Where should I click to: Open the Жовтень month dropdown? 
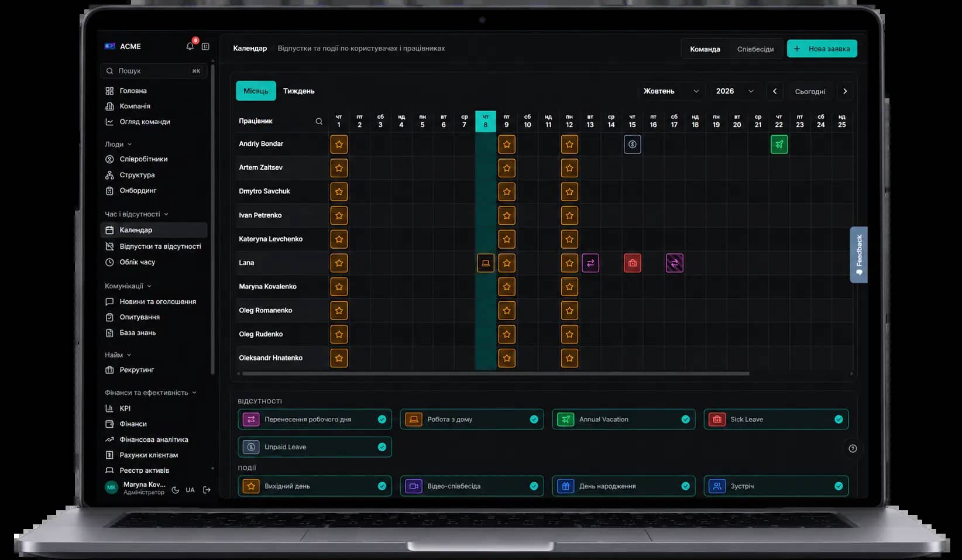click(x=671, y=91)
